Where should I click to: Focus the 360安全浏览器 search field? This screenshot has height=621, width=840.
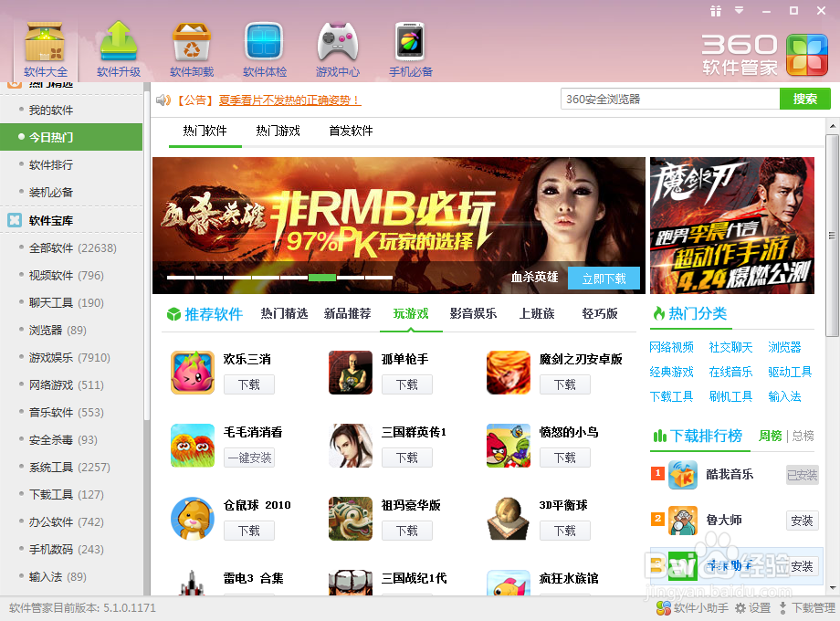click(x=670, y=100)
